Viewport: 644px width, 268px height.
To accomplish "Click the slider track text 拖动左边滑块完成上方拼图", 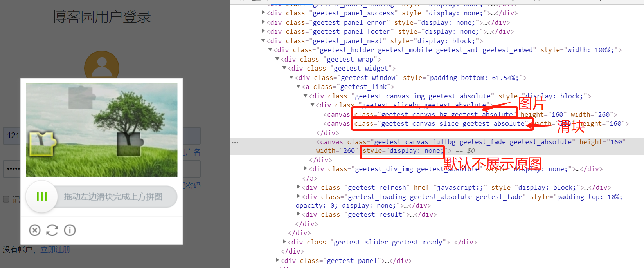I will 113,197.
